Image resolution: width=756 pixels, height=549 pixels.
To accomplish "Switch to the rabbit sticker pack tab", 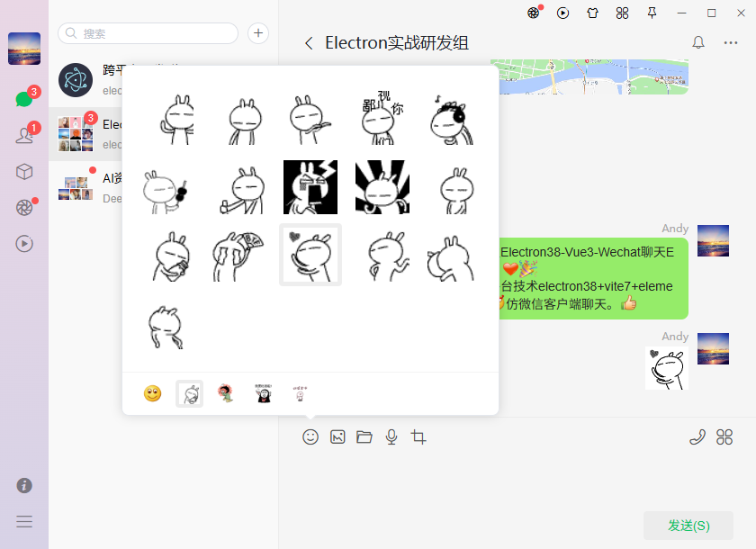I will [x=189, y=393].
